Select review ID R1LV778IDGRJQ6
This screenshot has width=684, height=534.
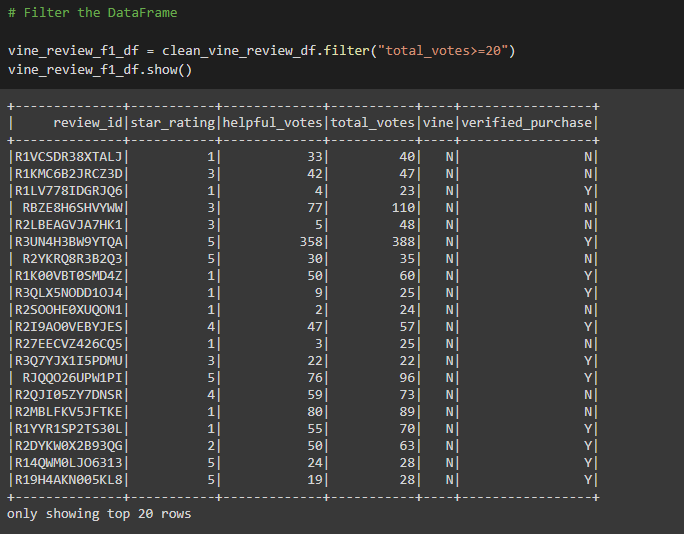(68, 191)
